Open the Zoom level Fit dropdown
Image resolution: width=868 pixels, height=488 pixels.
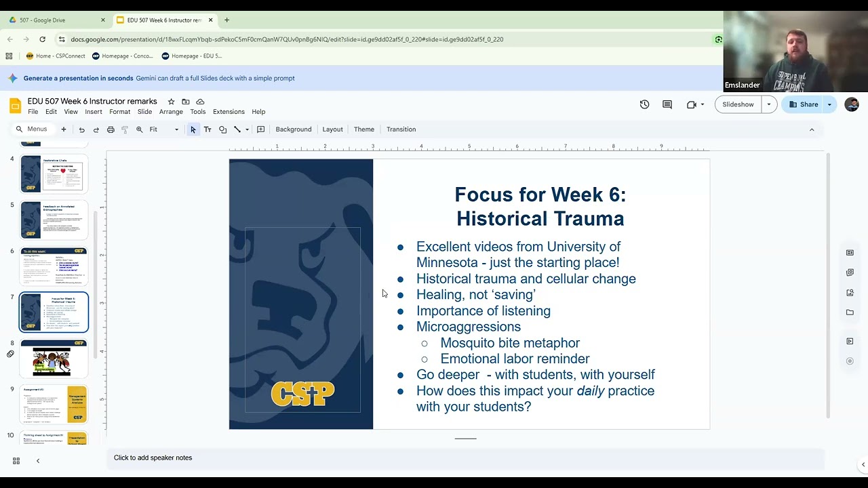(163, 129)
